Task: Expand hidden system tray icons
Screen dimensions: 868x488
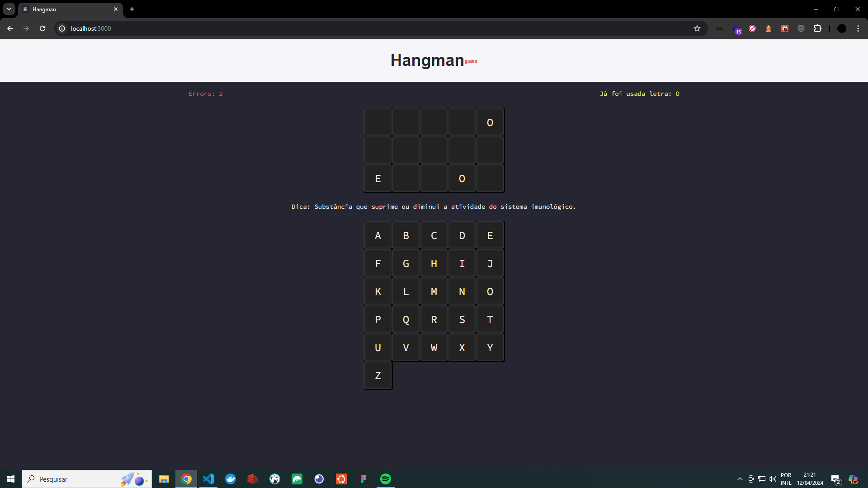Action: click(740, 479)
